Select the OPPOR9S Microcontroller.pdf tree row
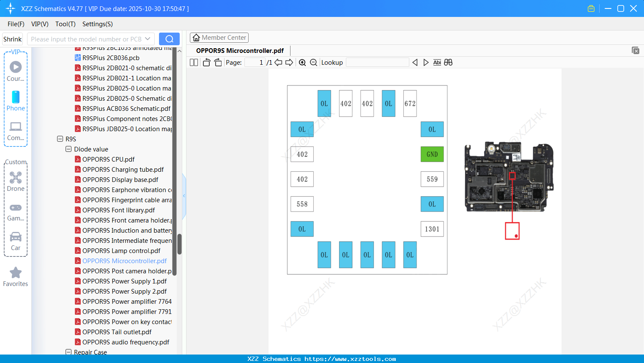 coord(124,261)
